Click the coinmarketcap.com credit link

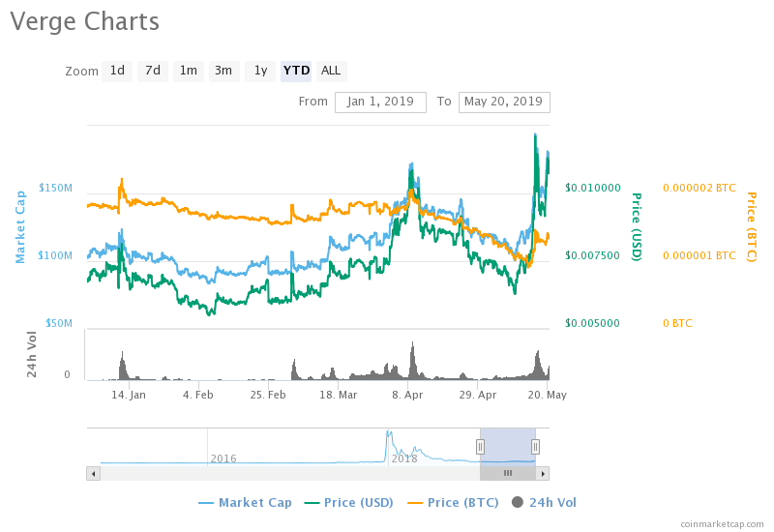(722, 523)
